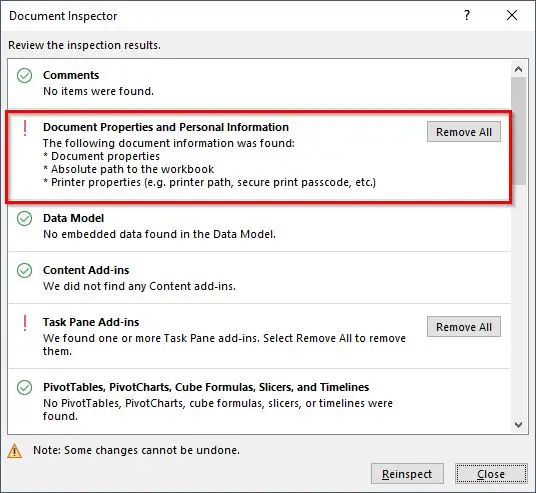The height and width of the screenshot is (493, 536).
Task: Click the green checkmark icon beside Data Model
Action: pyautogui.click(x=25, y=218)
